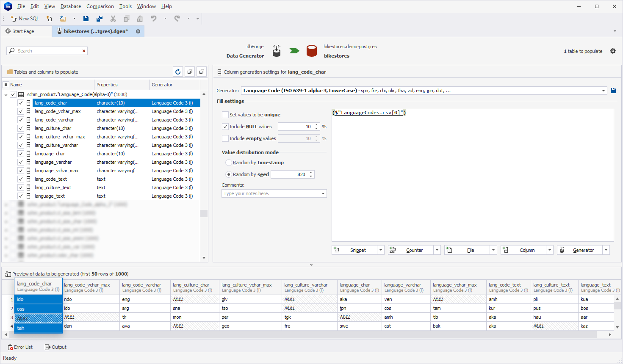This screenshot has width=623, height=364.
Task: Open the Tools menu
Action: coord(125,6)
